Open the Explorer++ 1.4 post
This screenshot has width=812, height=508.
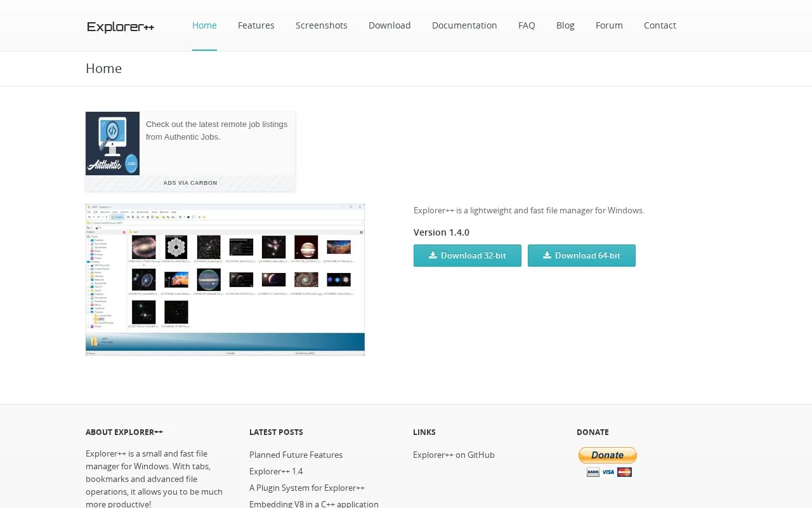(x=276, y=471)
